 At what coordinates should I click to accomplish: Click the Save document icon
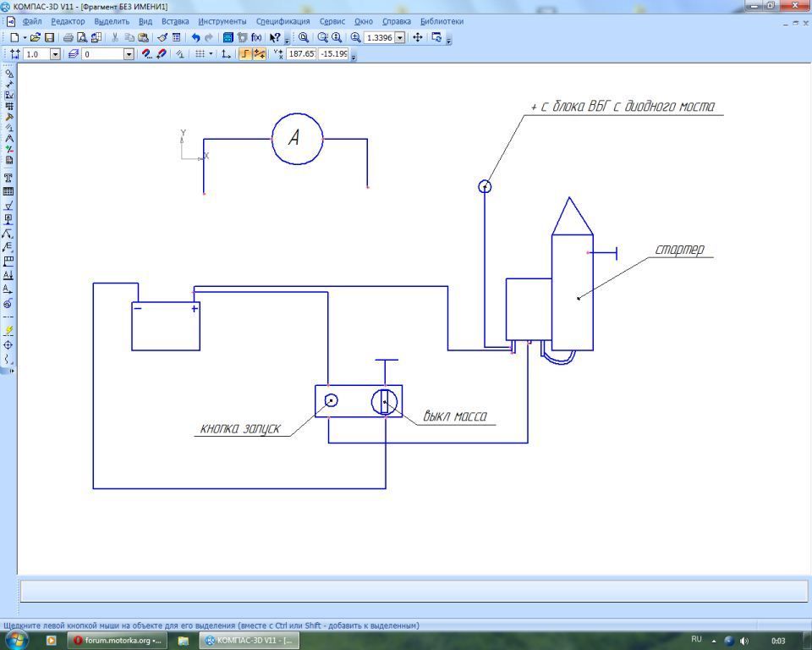click(x=50, y=38)
